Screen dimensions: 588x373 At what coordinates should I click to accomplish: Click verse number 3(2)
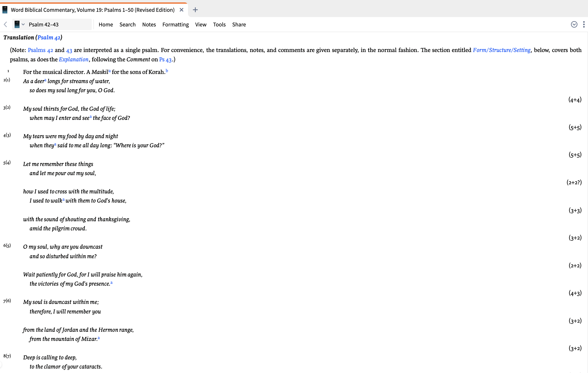point(7,107)
